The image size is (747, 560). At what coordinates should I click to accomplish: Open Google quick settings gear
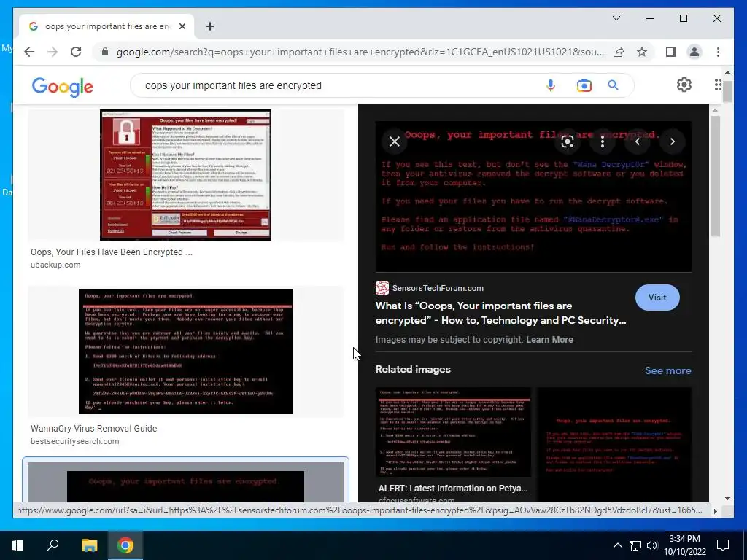684,85
